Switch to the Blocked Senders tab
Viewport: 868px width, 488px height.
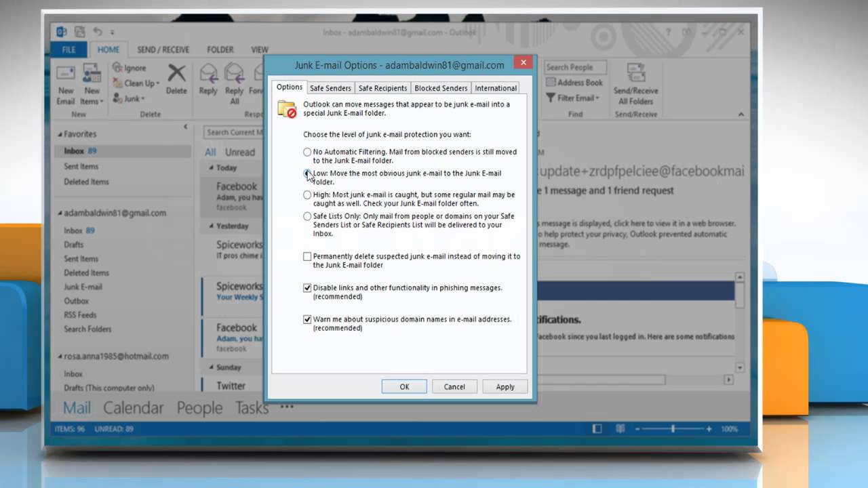pos(441,88)
